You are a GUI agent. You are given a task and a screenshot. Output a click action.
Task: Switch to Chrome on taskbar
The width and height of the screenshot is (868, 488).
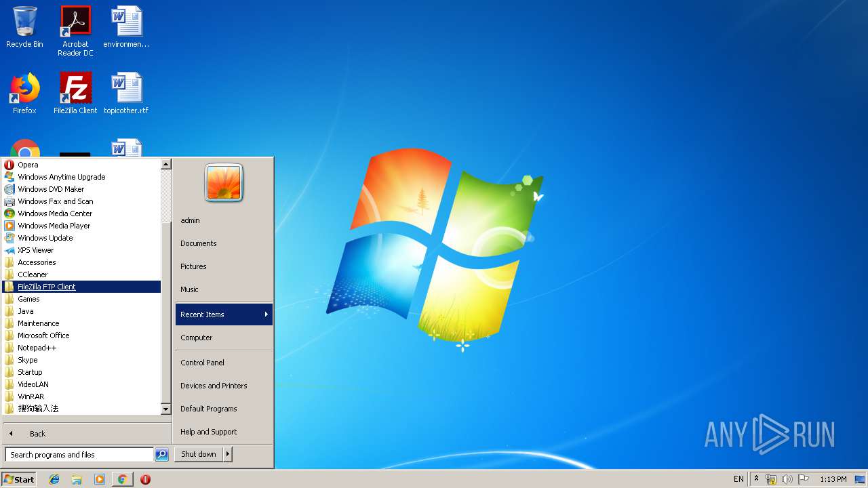[x=122, y=479]
